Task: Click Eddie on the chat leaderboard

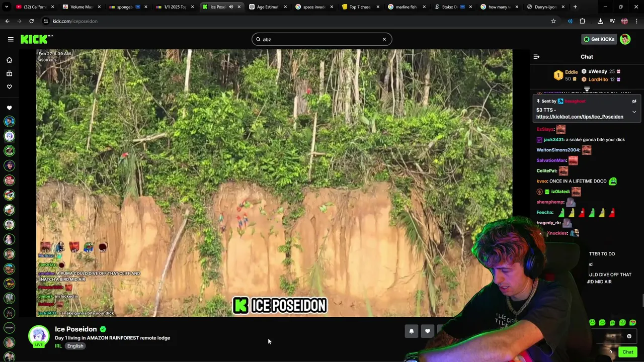Action: click(571, 72)
